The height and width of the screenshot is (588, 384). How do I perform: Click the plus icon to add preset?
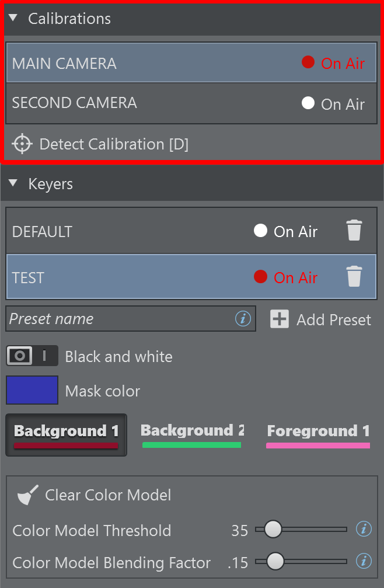280,319
